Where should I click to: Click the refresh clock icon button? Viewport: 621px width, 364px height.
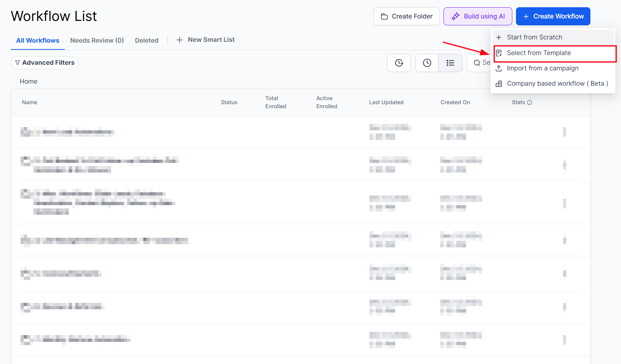399,63
